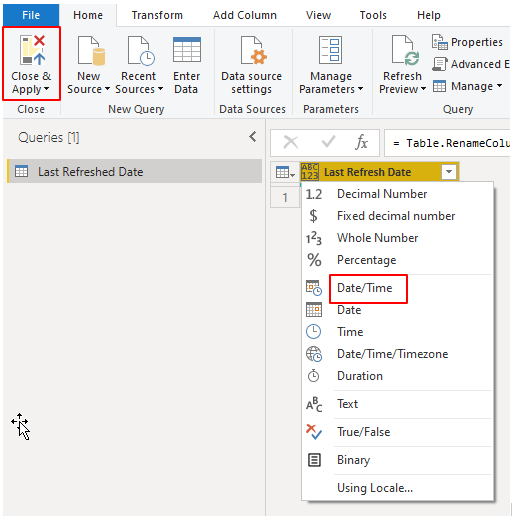This screenshot has height=520, width=515.
Task: Switch to the Tools tab
Action: coord(373,15)
